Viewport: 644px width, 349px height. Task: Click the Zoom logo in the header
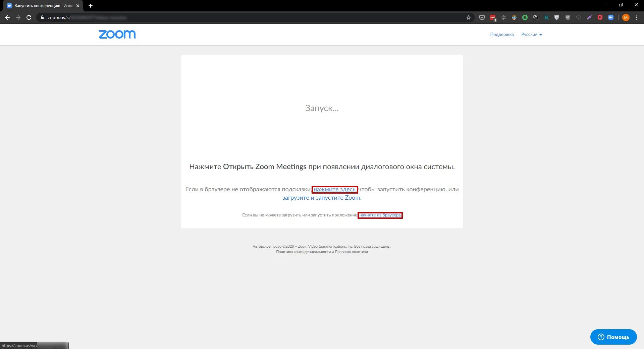coord(117,35)
